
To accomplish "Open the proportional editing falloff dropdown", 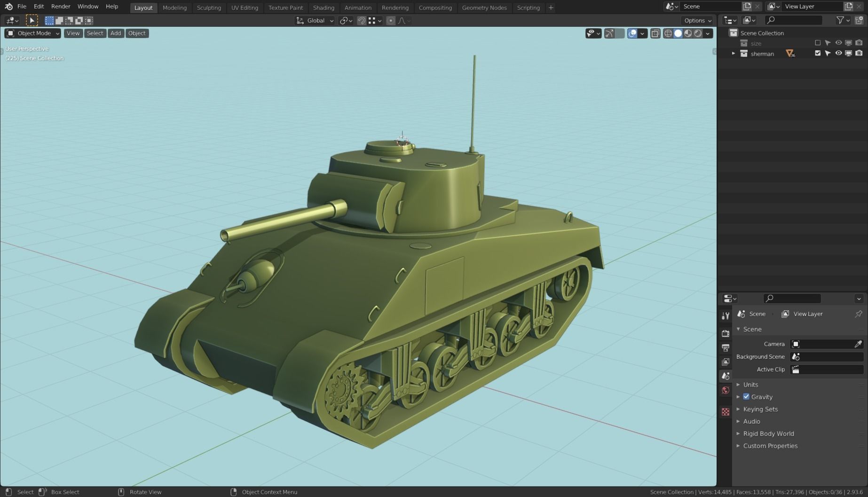I will point(404,21).
